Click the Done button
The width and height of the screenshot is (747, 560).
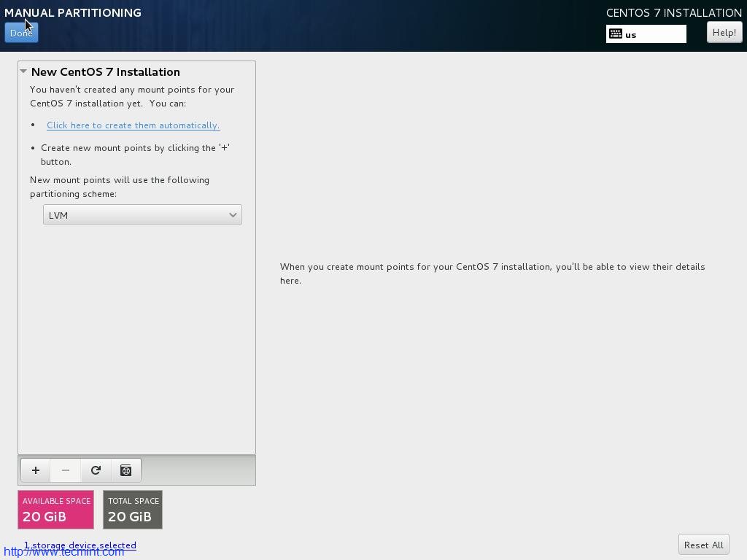[x=21, y=33]
